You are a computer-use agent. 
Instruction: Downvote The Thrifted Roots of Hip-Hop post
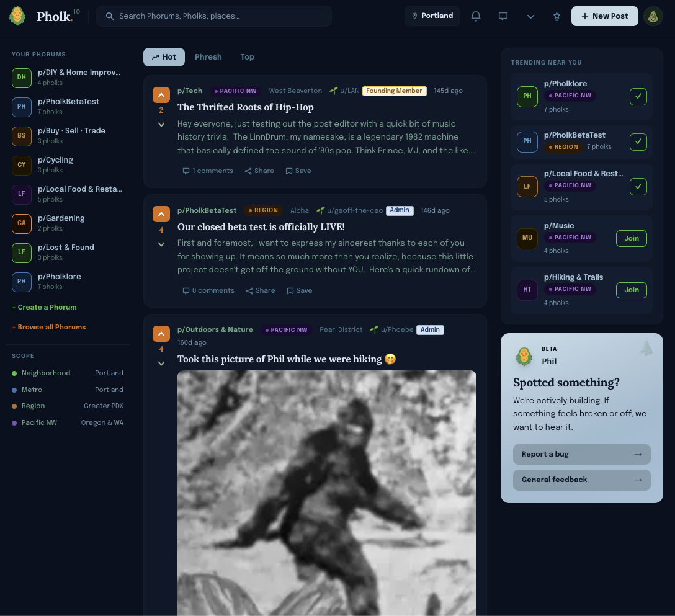(x=161, y=125)
